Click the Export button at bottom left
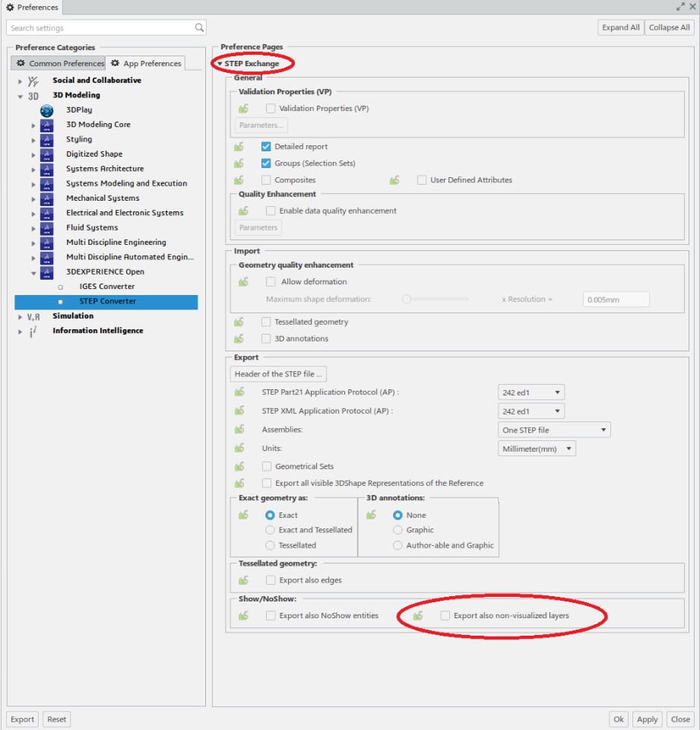The width and height of the screenshot is (700, 730). coord(22,719)
